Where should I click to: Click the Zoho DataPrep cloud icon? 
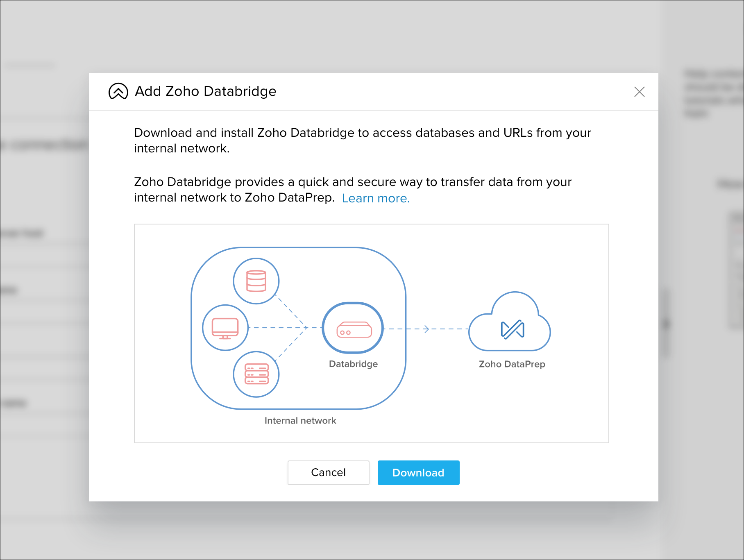pos(510,322)
